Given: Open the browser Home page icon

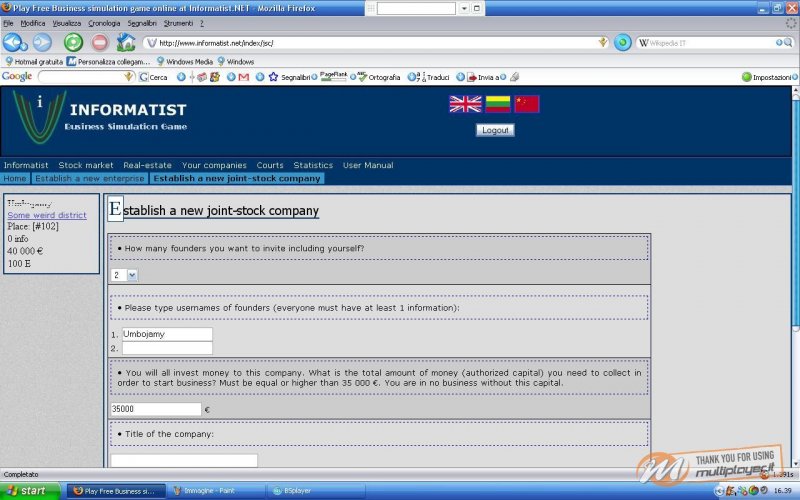Looking at the screenshot, I should 126,42.
